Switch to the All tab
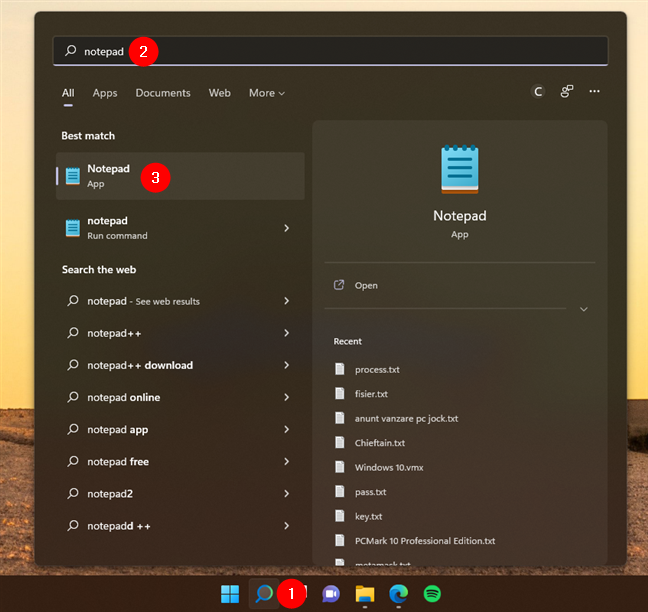The height and width of the screenshot is (612, 648). pos(68,93)
